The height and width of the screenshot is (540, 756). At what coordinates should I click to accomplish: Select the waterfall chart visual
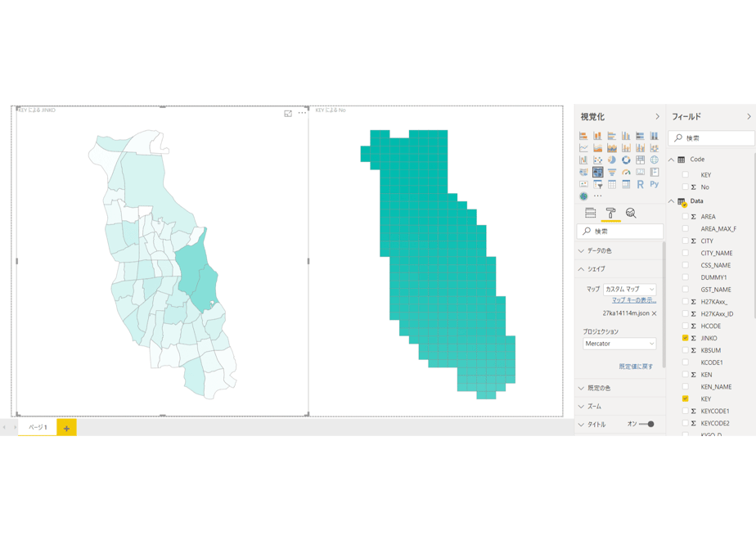pyautogui.click(x=583, y=160)
